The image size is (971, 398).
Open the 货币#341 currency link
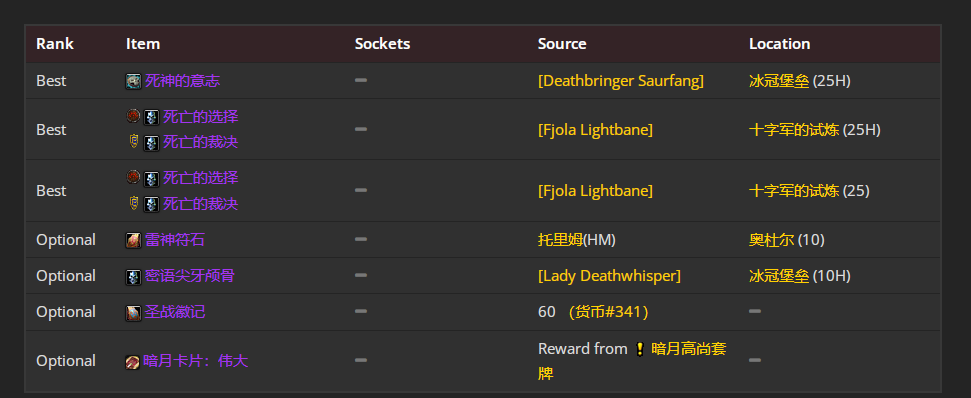pyautogui.click(x=608, y=311)
